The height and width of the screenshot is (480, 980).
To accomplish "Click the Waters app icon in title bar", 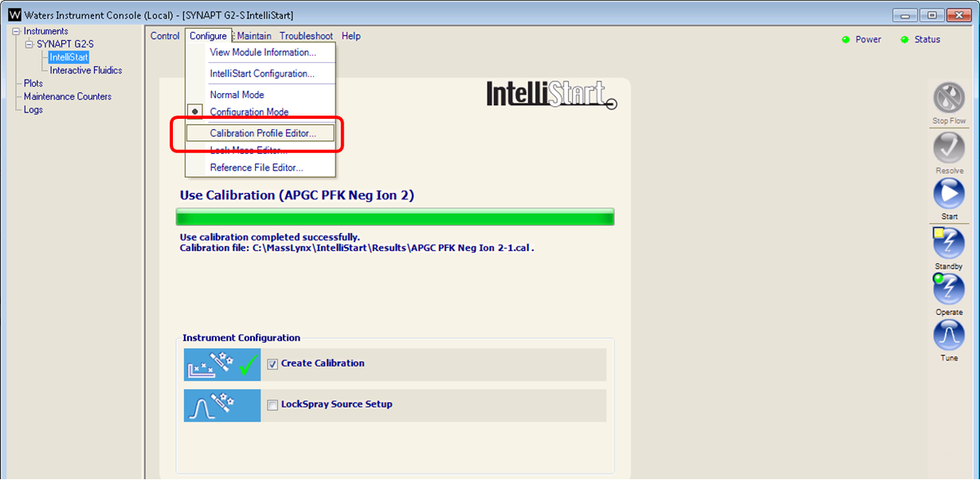I will [x=14, y=15].
